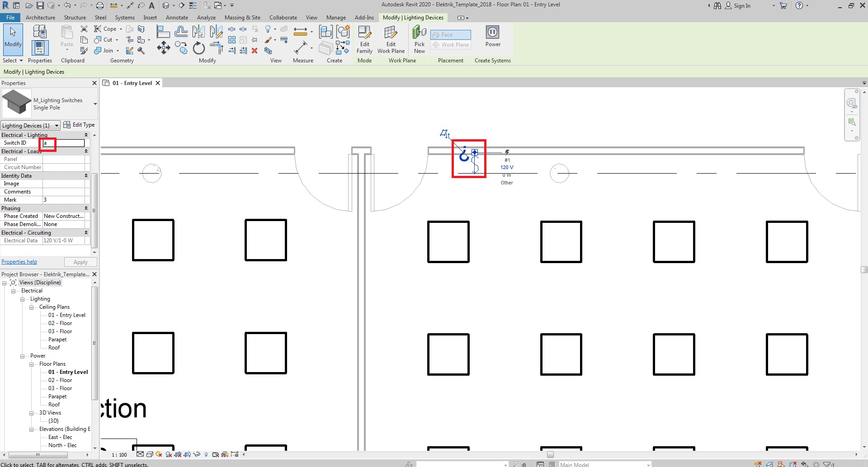This screenshot has height=467, width=868.
Task: Click Temporary Hide/Isolate sunglasses icon
Action: (197, 454)
